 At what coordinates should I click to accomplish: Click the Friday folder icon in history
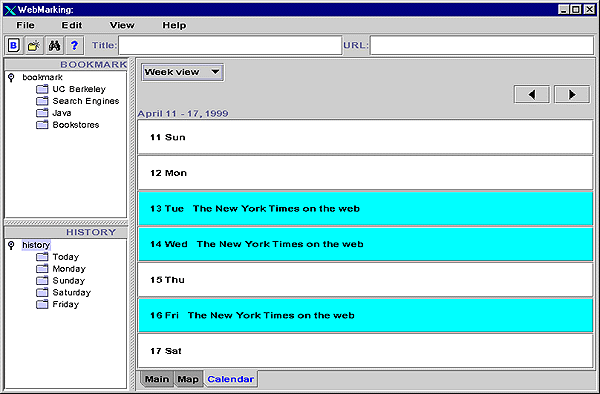(x=42, y=304)
